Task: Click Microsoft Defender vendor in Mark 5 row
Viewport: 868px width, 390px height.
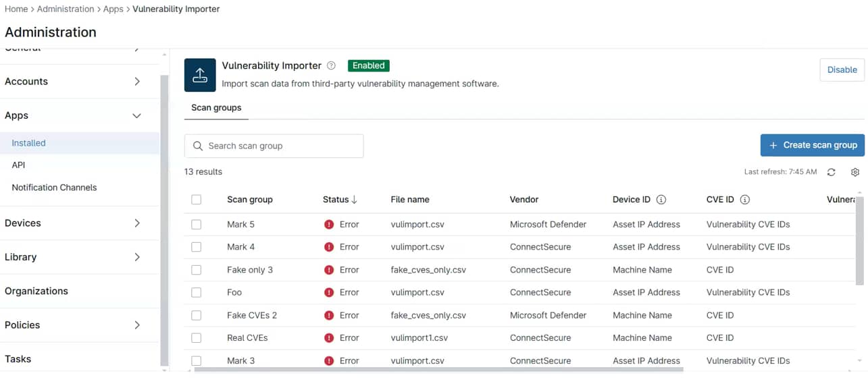Action: click(x=548, y=224)
